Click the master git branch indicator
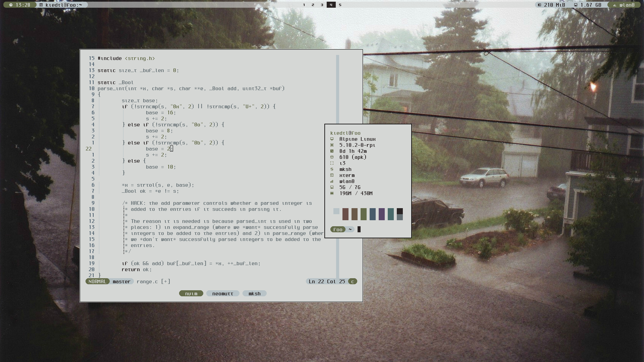The width and height of the screenshot is (644, 362). tap(121, 282)
